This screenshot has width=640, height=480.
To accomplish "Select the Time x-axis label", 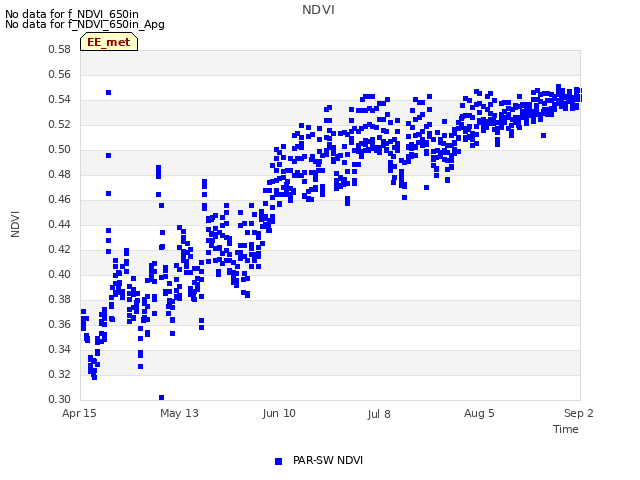I will [565, 429].
